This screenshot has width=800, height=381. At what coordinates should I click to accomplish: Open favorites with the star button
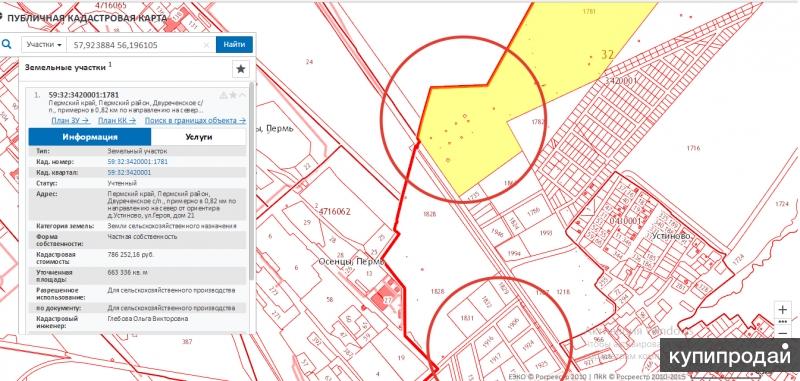[241, 69]
